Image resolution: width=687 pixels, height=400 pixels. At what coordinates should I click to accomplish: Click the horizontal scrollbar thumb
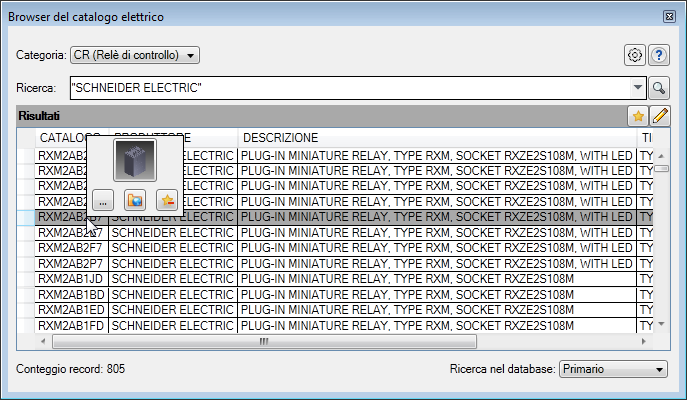coord(264,341)
